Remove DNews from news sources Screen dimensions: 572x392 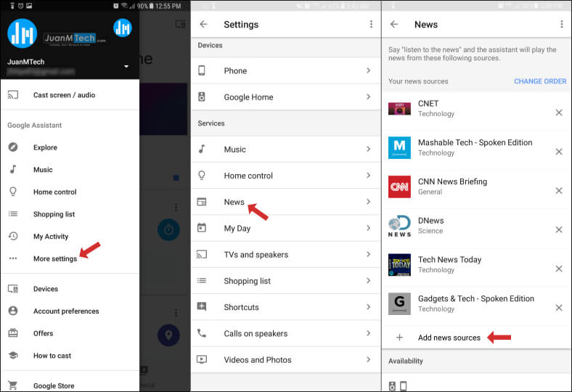(x=559, y=229)
